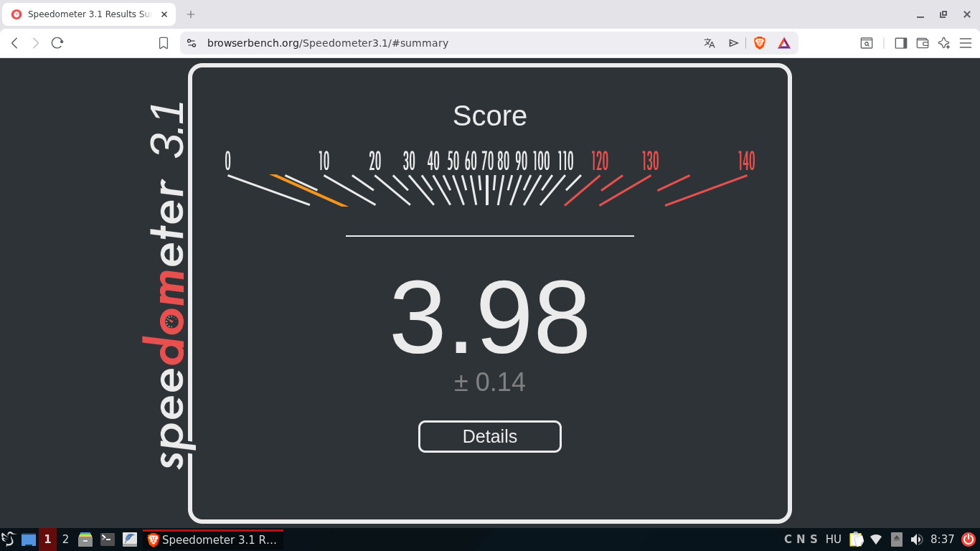Restore the browser window size

click(943, 14)
